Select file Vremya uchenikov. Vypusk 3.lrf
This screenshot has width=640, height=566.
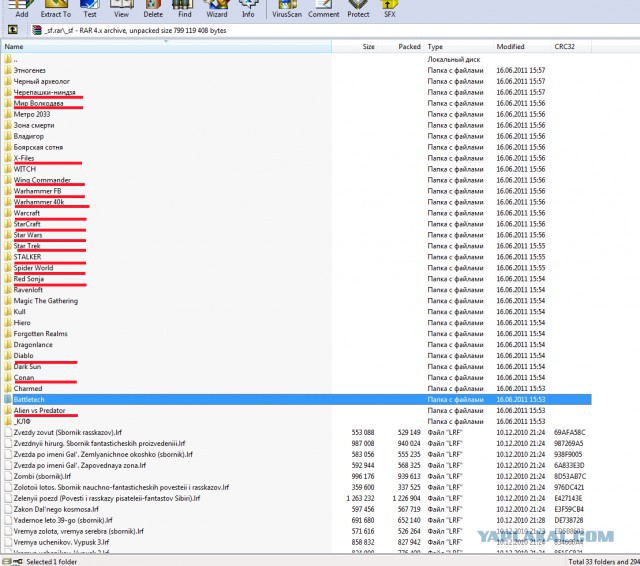(297, 543)
